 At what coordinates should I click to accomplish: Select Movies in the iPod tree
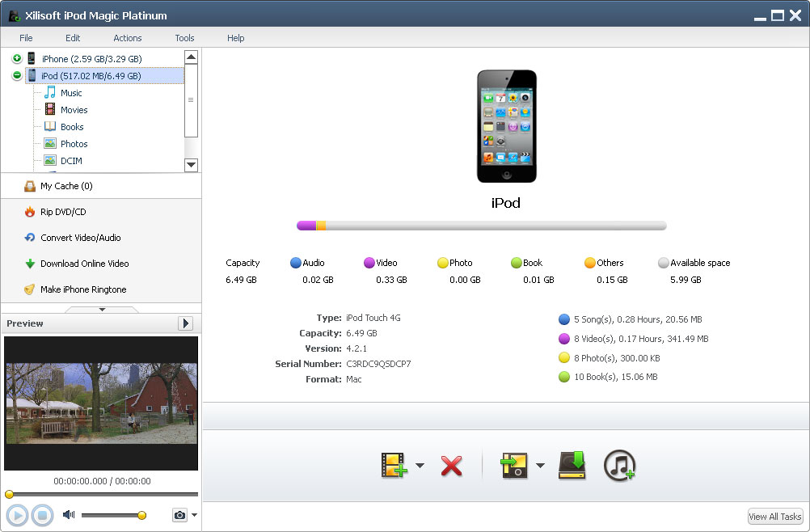pos(74,110)
